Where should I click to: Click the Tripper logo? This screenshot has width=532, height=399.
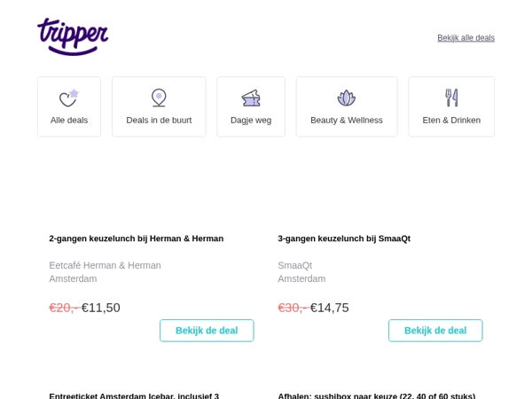[73, 36]
